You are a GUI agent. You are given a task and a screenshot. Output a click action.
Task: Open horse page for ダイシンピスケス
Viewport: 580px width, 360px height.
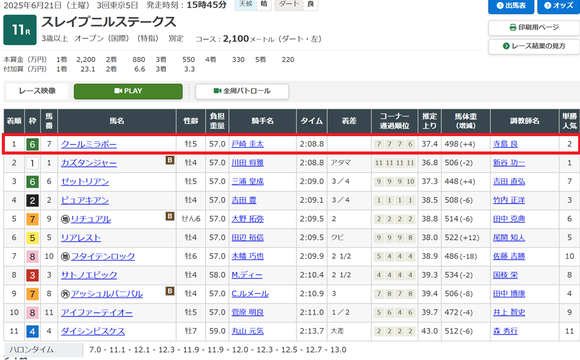(x=93, y=332)
